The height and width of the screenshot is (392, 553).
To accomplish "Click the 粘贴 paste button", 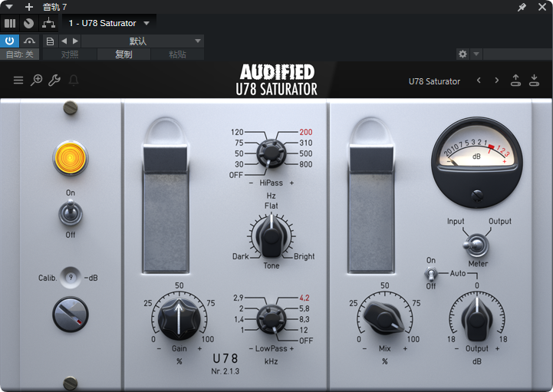I will [x=177, y=54].
